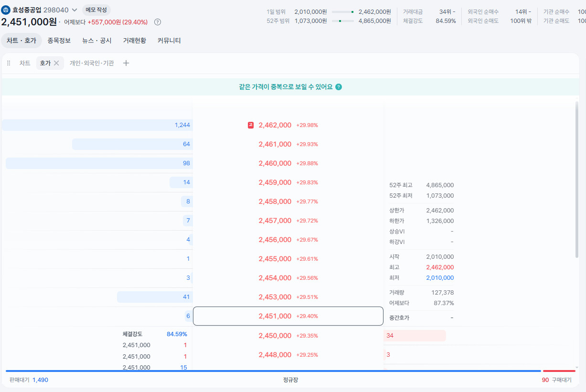Click the drag handle grip icon beside 차트
This screenshot has height=392, width=586.
[9, 63]
